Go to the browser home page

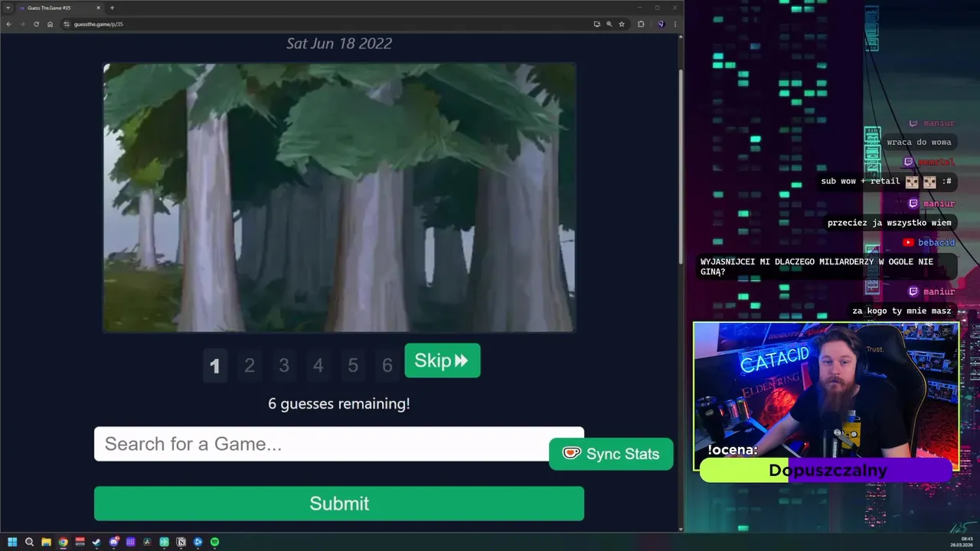(50, 24)
